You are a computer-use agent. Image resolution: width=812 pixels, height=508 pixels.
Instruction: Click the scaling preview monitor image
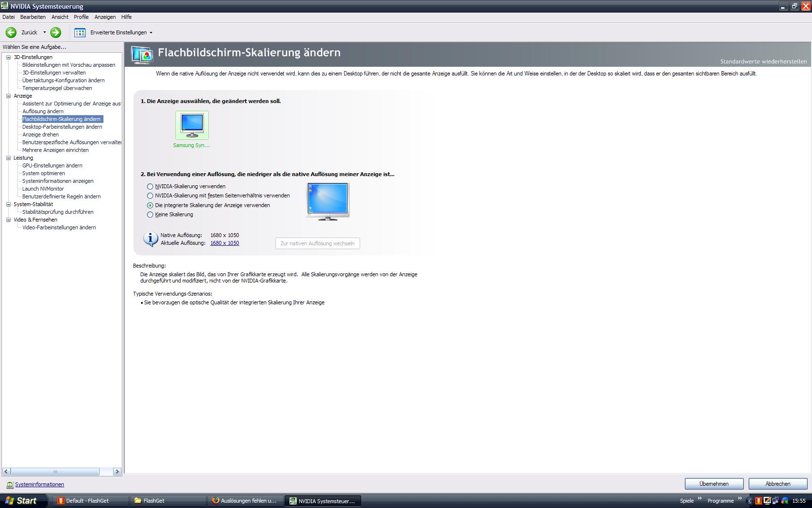coord(328,201)
